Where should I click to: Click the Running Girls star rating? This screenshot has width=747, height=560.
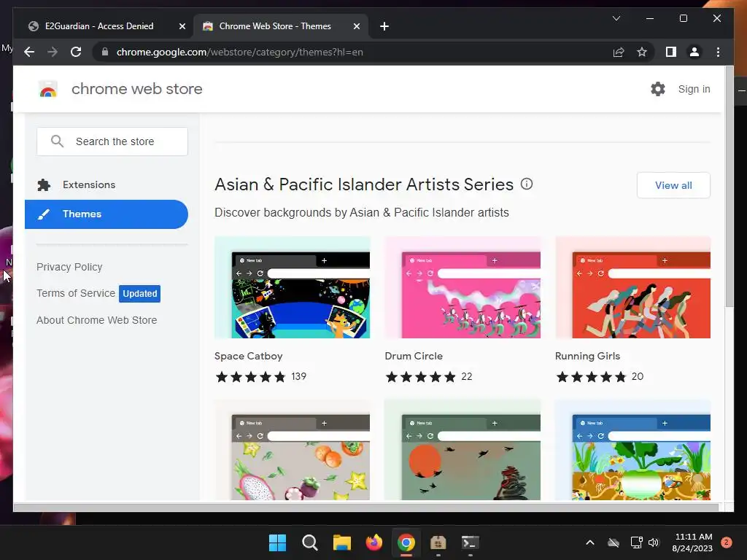coord(591,377)
